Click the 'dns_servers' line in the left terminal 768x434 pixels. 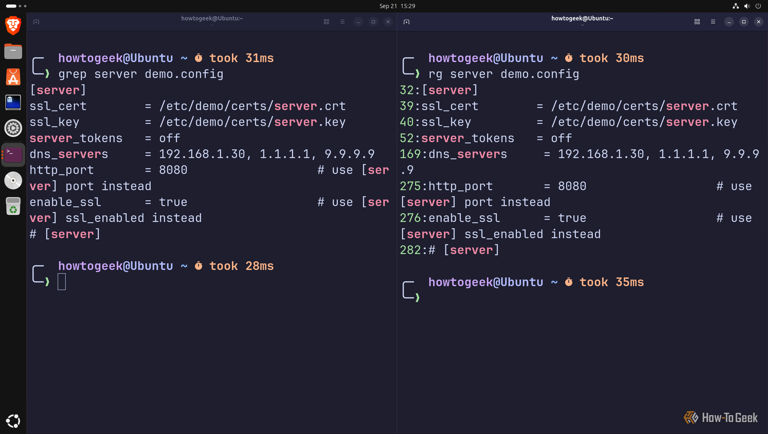tap(202, 154)
